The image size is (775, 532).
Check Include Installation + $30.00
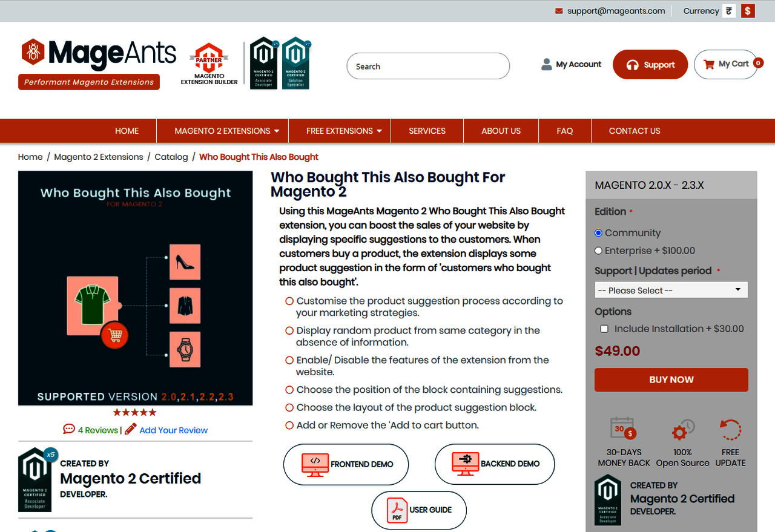click(604, 329)
